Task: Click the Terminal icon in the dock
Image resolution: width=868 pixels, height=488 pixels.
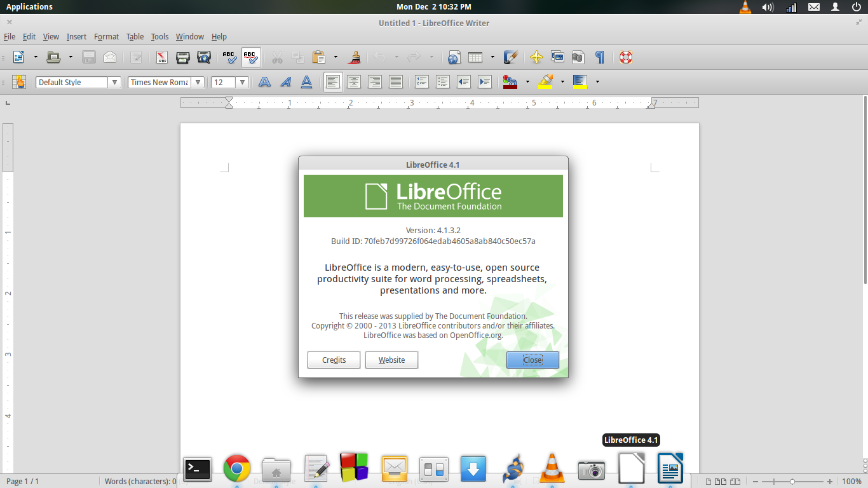Action: (x=198, y=470)
